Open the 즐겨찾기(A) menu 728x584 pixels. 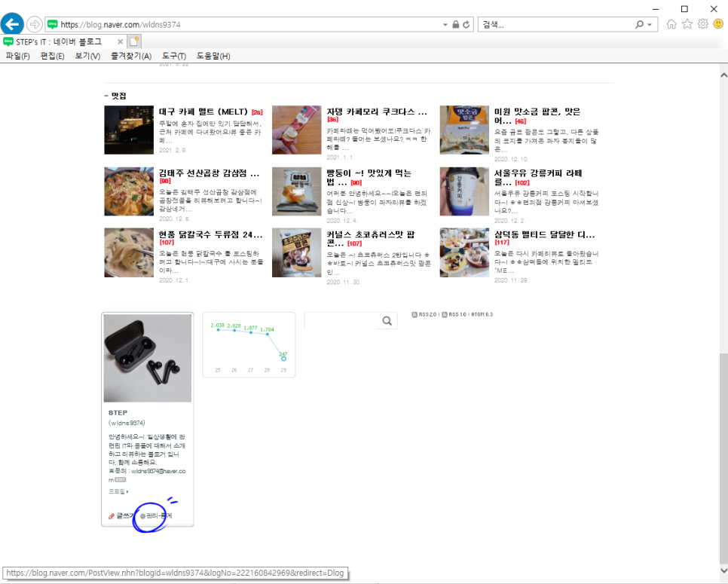(x=131, y=57)
